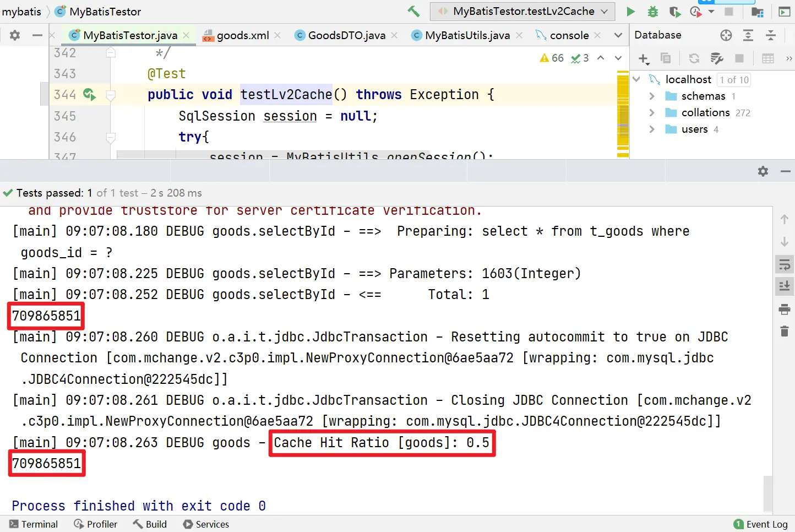Click the run gutter icon on line 344

[x=89, y=95]
